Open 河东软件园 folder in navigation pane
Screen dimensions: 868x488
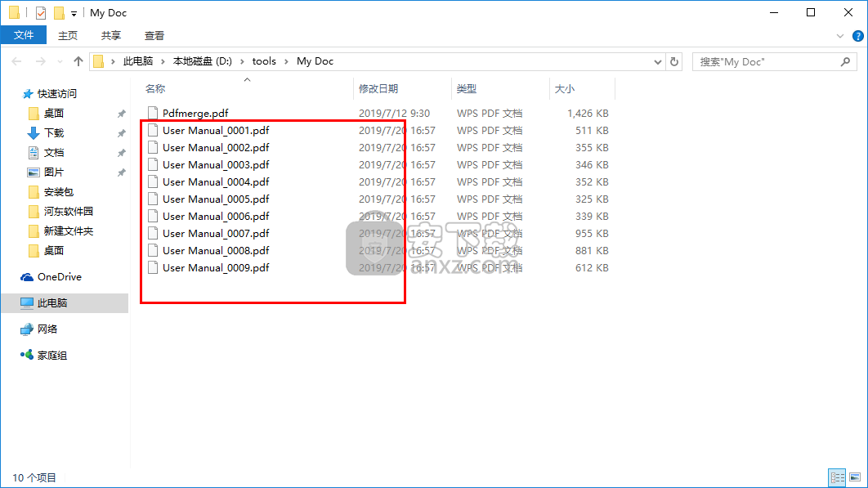tap(68, 212)
